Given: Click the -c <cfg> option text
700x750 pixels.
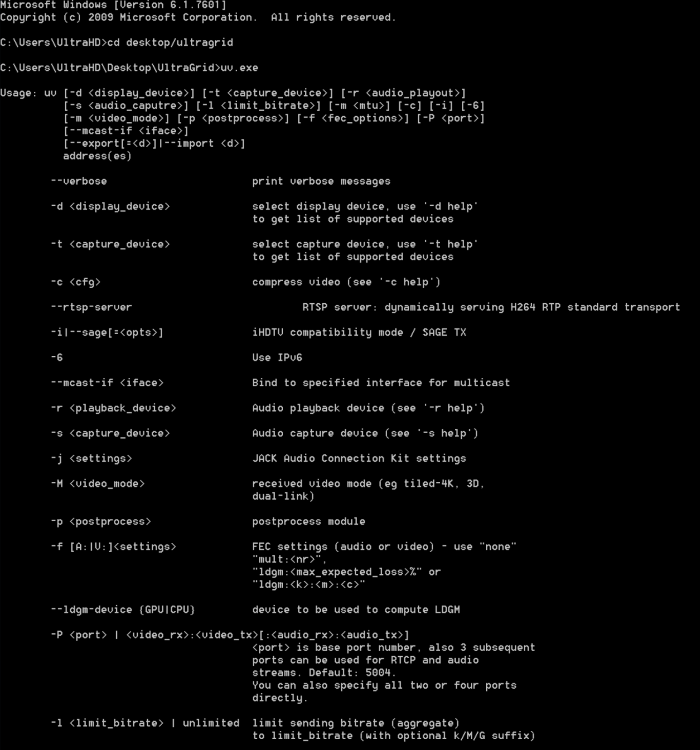Looking at the screenshot, I should 75,282.
